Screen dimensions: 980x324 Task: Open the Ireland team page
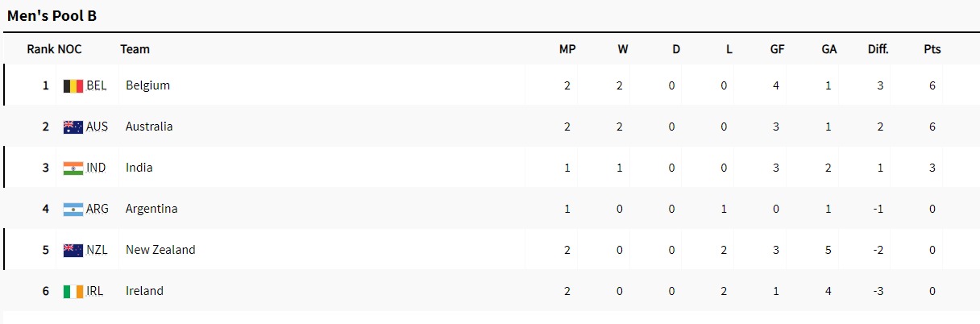coord(144,291)
